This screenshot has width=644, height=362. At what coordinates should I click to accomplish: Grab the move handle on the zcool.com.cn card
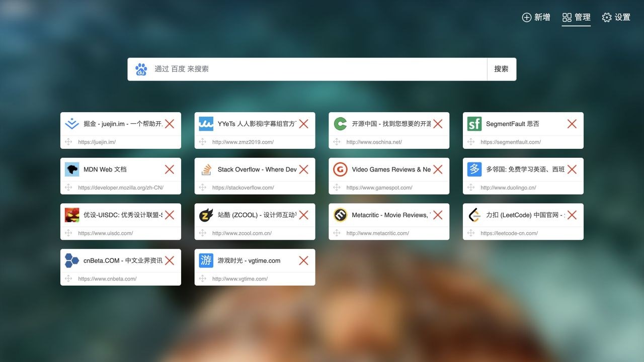[x=203, y=233]
